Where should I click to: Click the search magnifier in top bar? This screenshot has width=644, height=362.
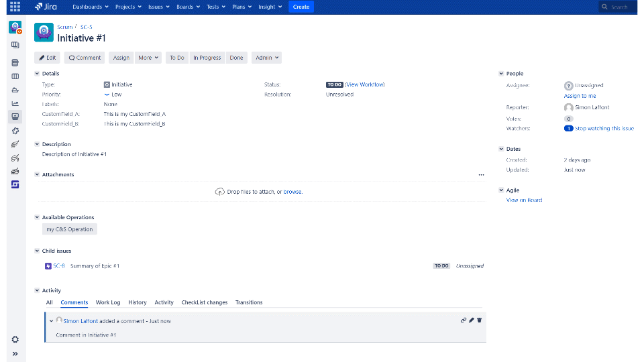pos(604,7)
